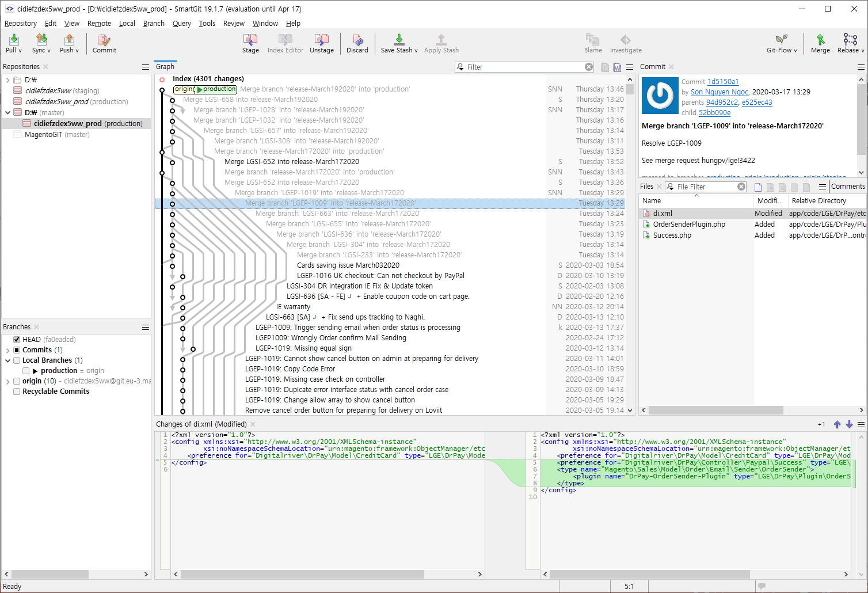Open the Remote menu
This screenshot has height=593, width=868.
tap(99, 24)
